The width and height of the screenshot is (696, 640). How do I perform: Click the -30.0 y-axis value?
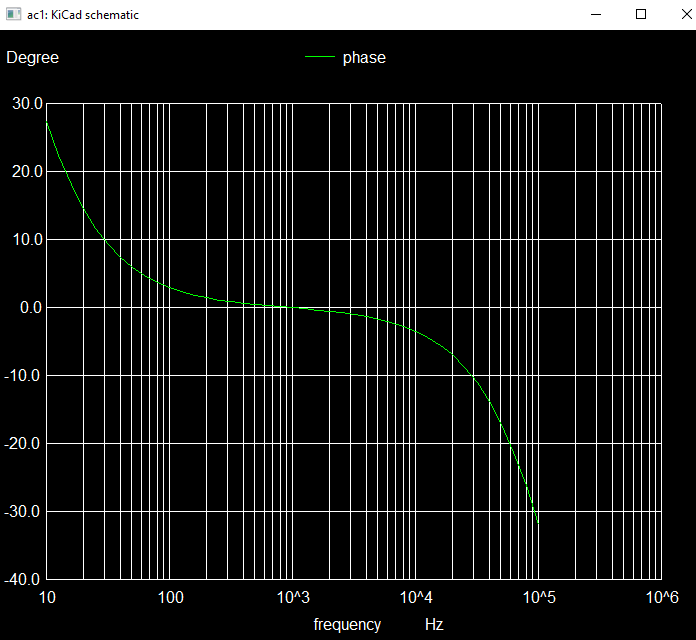click(x=23, y=511)
